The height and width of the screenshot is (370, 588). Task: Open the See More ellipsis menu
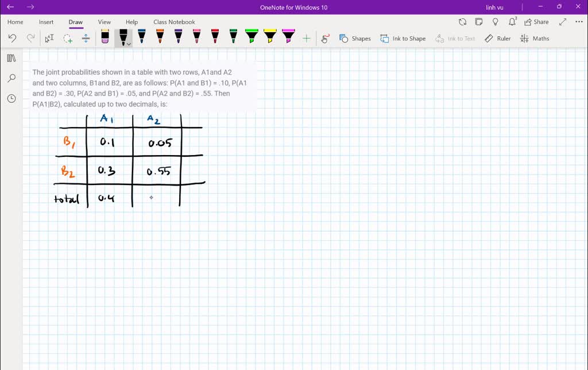pyautogui.click(x=578, y=21)
